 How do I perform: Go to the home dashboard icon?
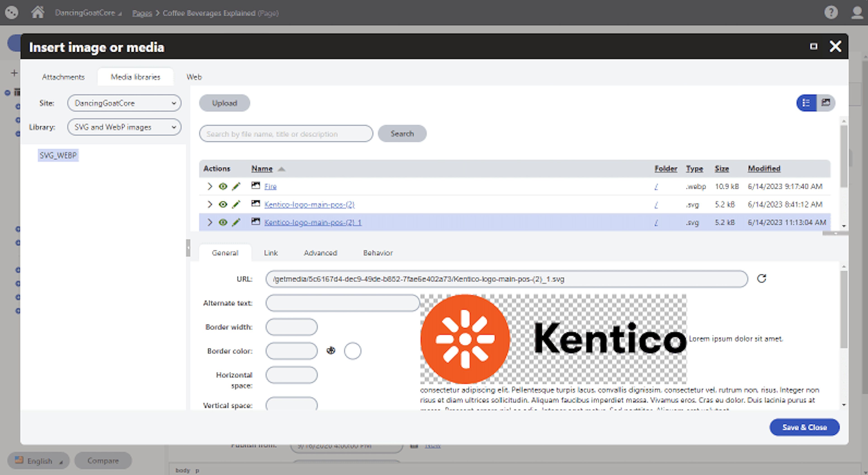tap(38, 12)
